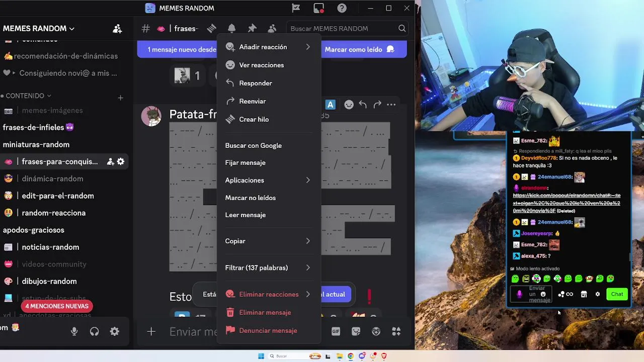This screenshot has width=644, height=362.
Task: Expand the Copiar submenu
Action: (x=269, y=241)
